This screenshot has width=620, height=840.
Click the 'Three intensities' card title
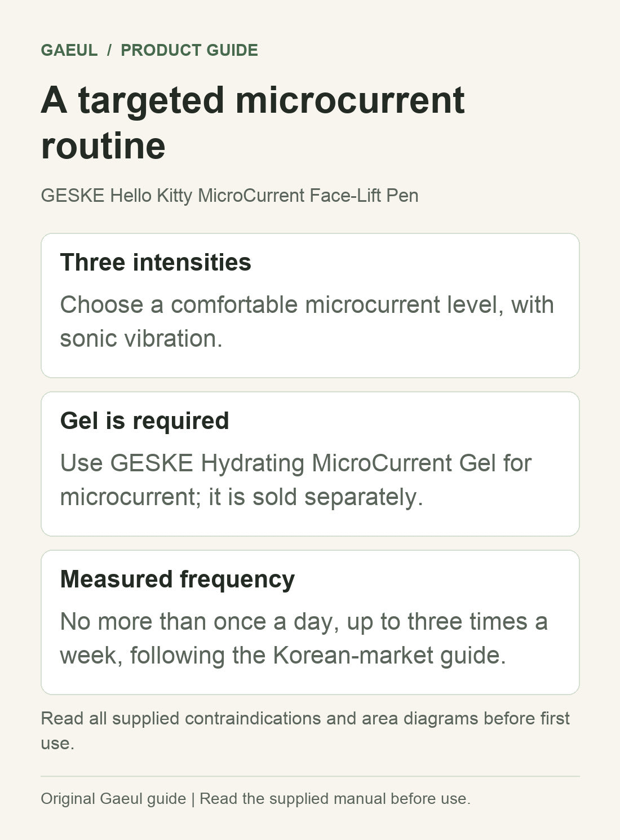pyautogui.click(x=156, y=262)
